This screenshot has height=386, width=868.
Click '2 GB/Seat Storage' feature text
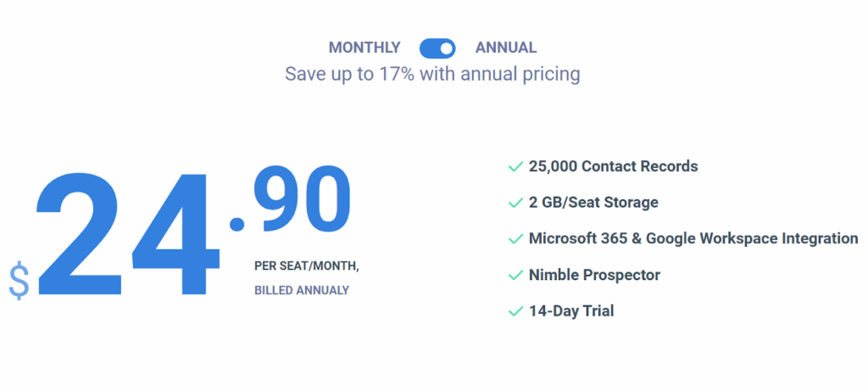593,203
